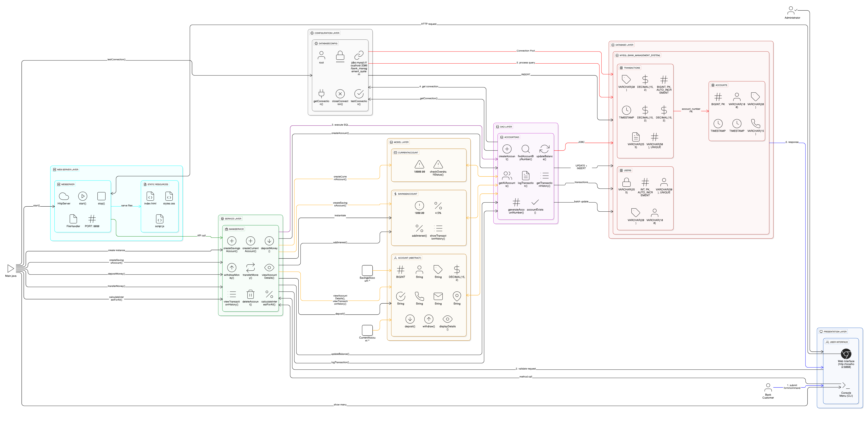868x438 pixels.
Task: Select the closeConnection() X circle icon
Action: [340, 94]
